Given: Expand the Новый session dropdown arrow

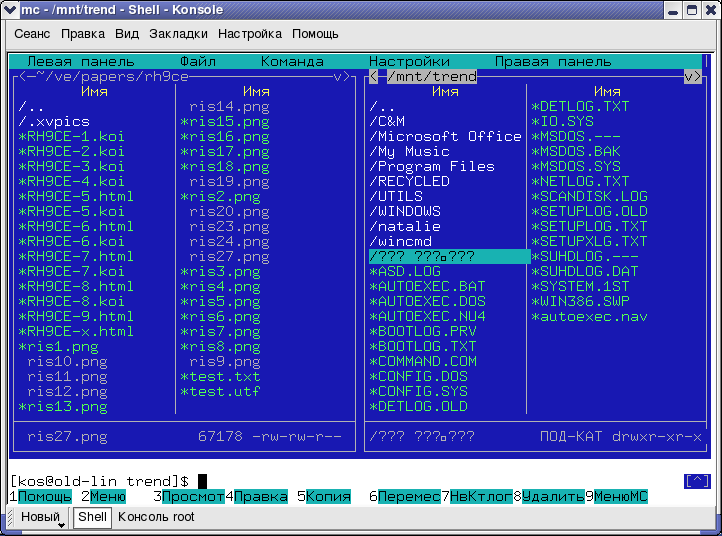Looking at the screenshot, I should pos(61,524).
